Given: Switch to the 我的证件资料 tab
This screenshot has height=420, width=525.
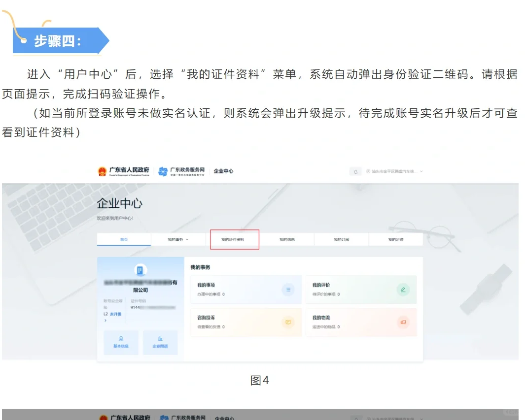Looking at the screenshot, I should 234,239.
